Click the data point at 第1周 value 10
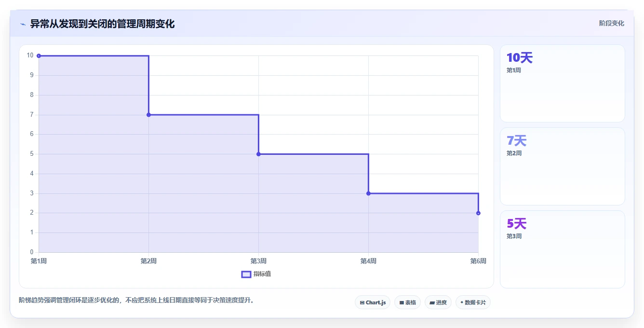The height and width of the screenshot is (328, 644). pyautogui.click(x=39, y=55)
